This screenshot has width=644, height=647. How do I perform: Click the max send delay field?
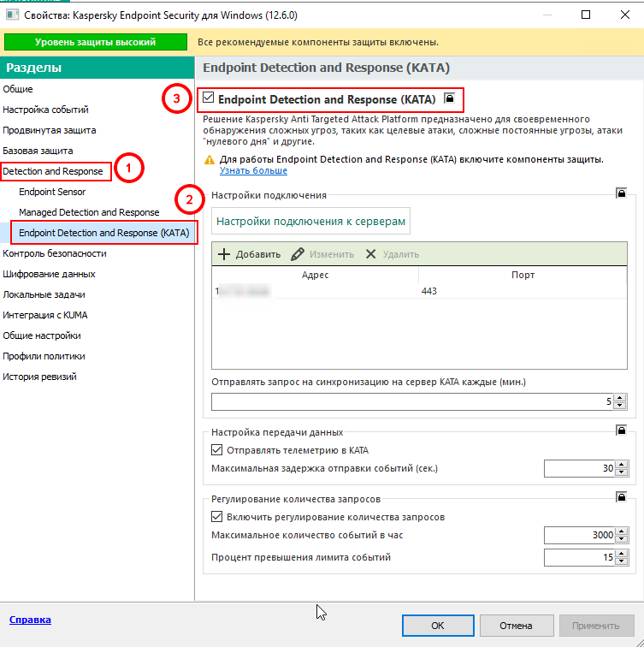point(580,468)
